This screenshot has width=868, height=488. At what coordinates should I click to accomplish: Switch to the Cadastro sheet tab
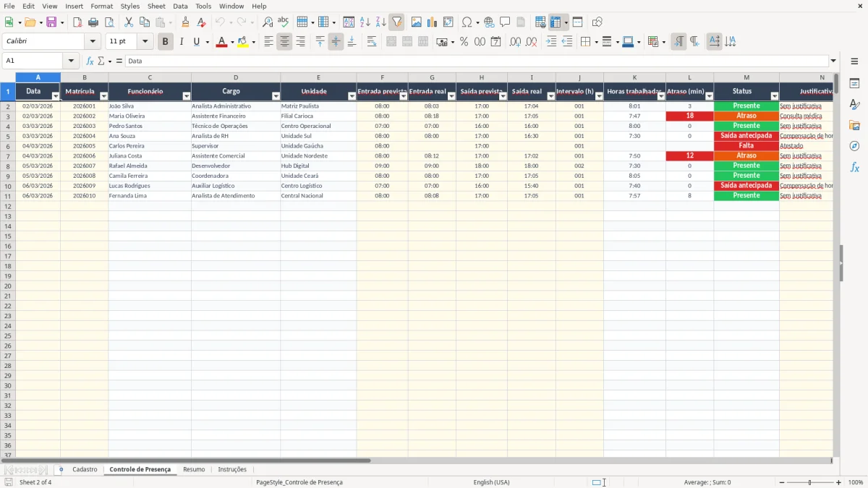click(85, 469)
